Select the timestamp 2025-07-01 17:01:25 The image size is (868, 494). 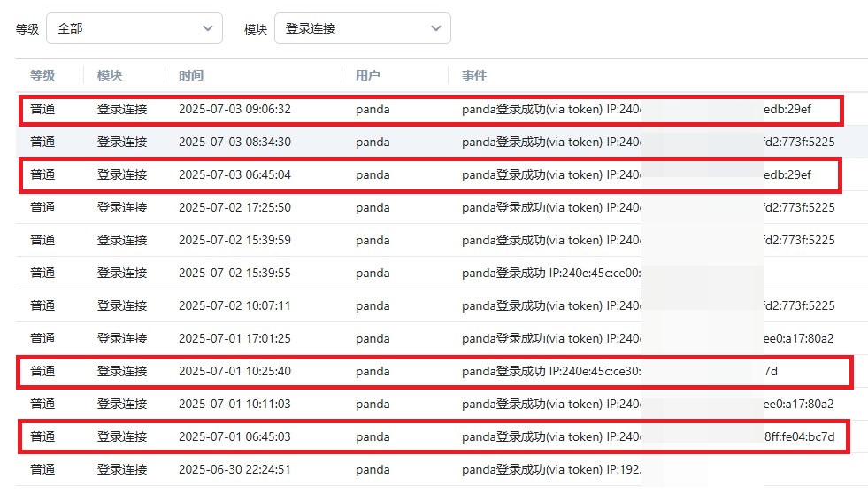coord(234,338)
